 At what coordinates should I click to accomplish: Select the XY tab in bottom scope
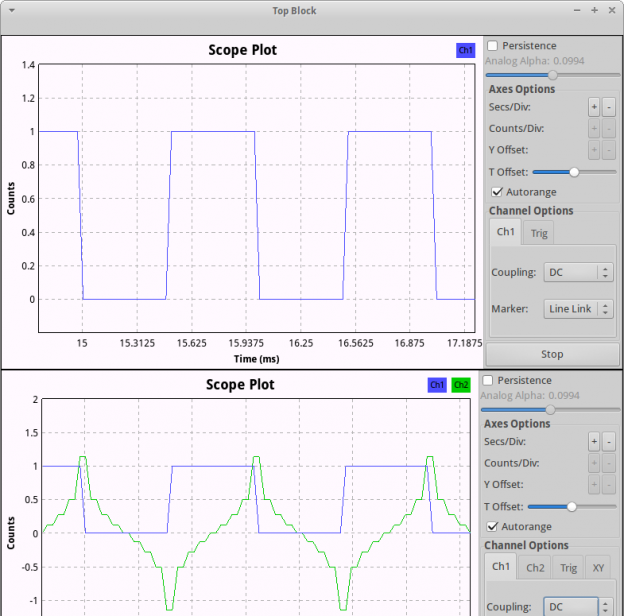pyautogui.click(x=597, y=568)
